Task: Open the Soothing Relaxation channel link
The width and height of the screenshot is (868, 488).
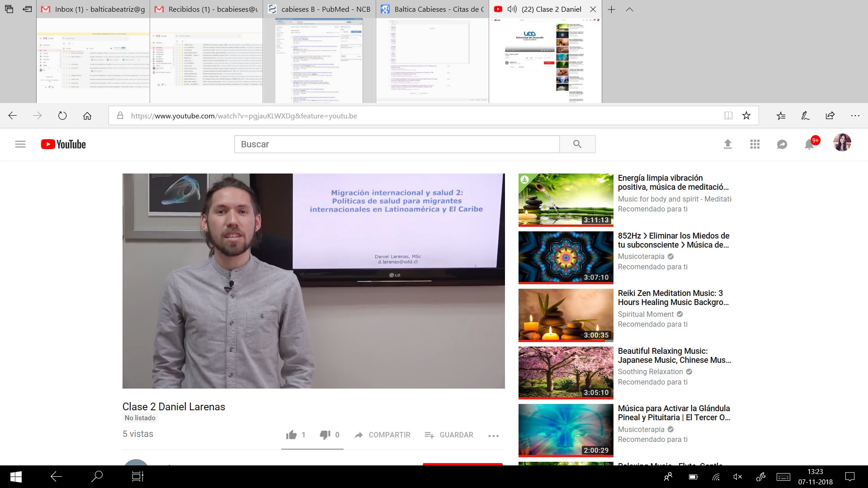Action: (650, 371)
